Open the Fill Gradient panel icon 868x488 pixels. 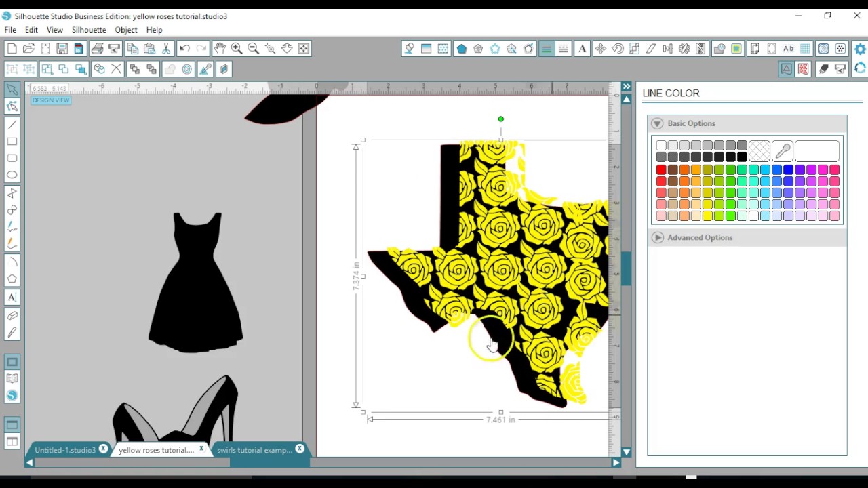[426, 49]
